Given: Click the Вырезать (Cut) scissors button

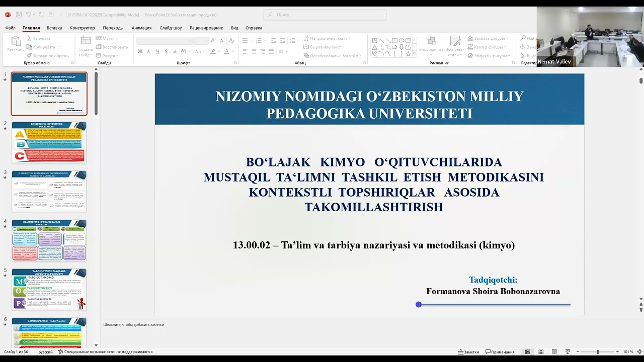Looking at the screenshot, I should (39, 38).
